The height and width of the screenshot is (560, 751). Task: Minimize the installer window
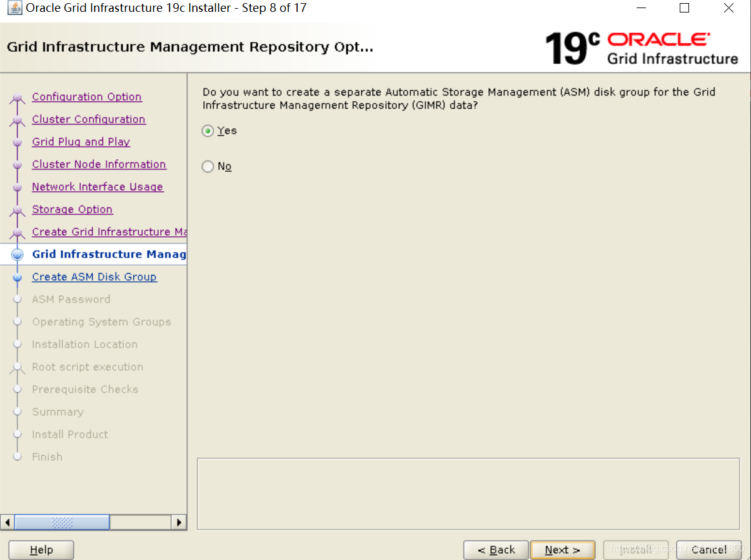(641, 8)
